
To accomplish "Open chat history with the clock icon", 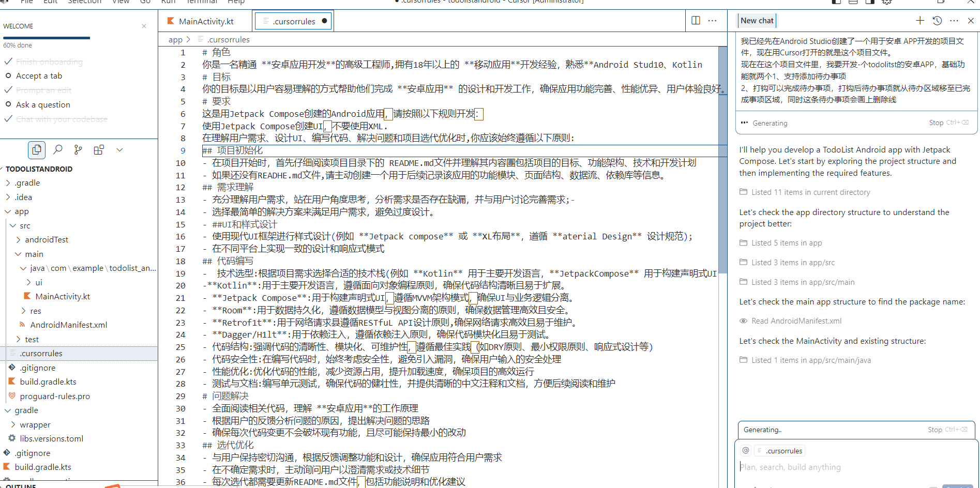I will [937, 20].
